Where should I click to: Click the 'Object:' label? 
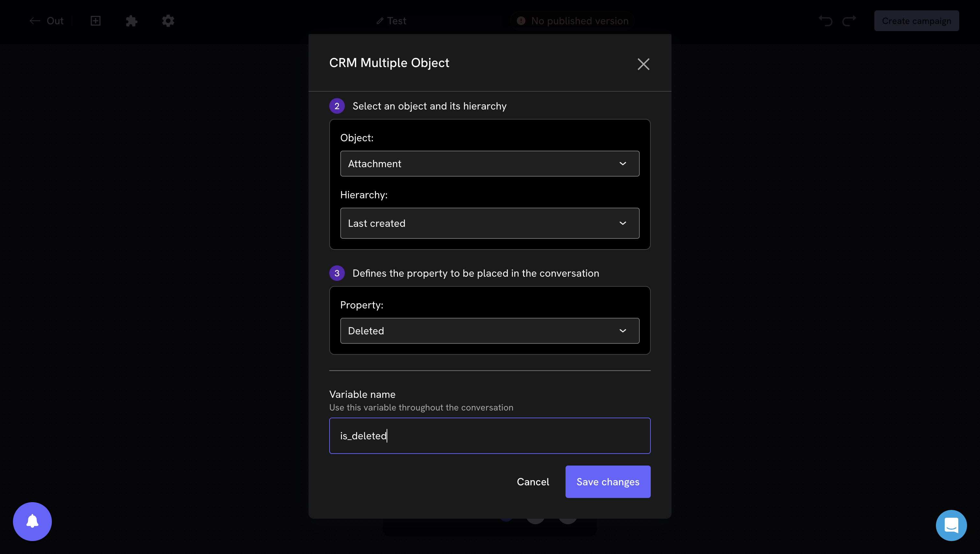356,138
